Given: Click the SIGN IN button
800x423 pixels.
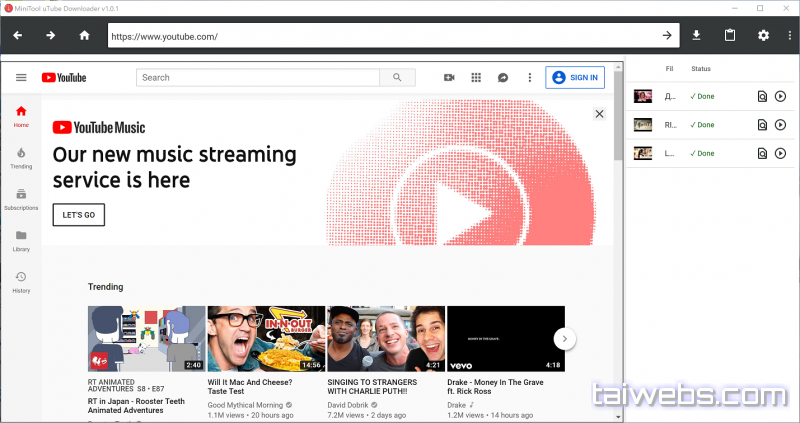Looking at the screenshot, I should 575,77.
